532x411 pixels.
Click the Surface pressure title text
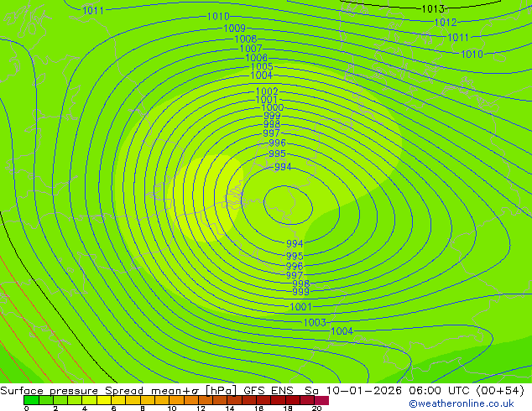pyautogui.click(x=50, y=391)
